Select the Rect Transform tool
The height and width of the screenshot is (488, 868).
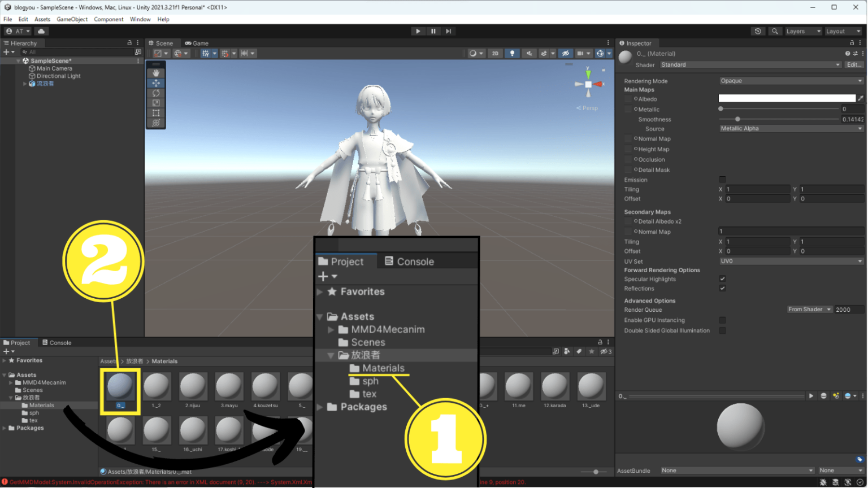pyautogui.click(x=155, y=113)
